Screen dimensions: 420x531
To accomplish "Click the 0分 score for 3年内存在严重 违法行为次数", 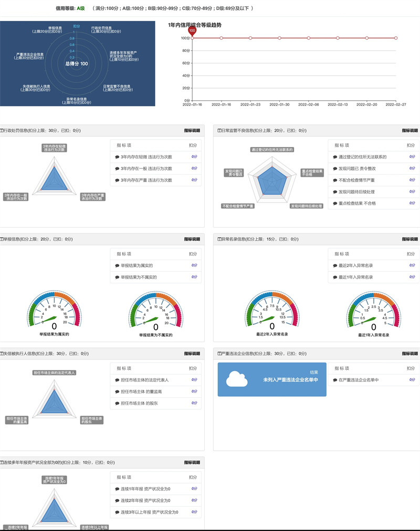I will 194,180.
